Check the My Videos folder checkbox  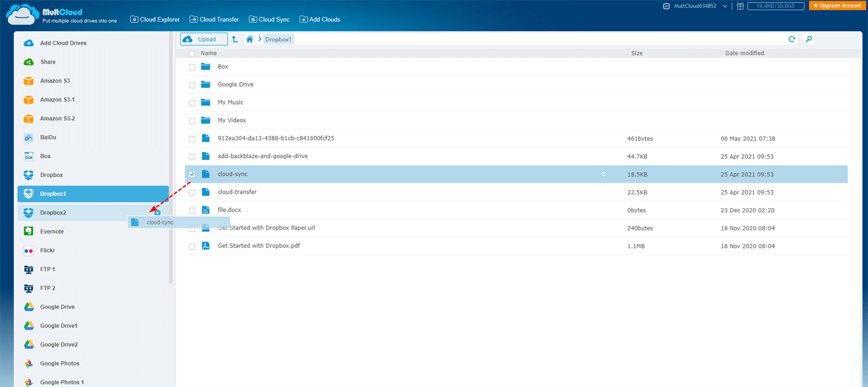(x=192, y=121)
